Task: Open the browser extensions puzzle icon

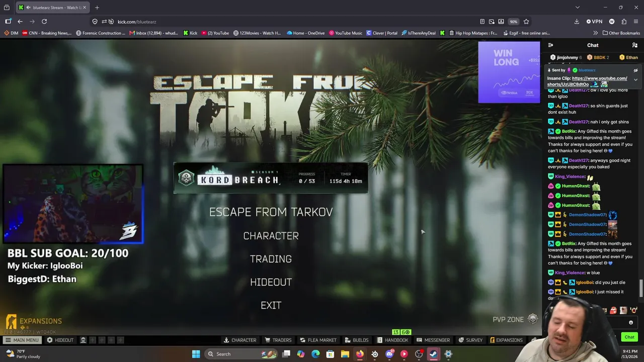Action: click(624, 22)
